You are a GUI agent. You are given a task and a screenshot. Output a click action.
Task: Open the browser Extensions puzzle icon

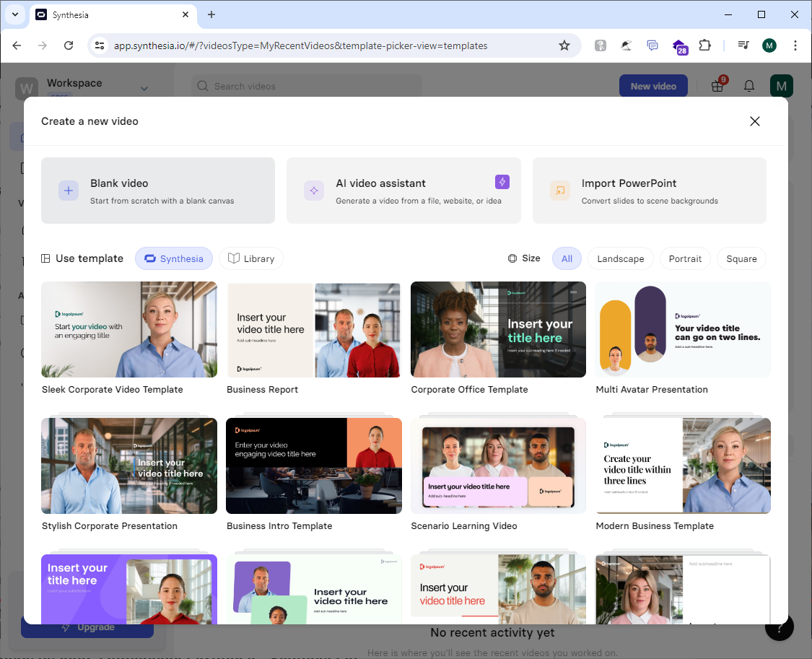(x=704, y=45)
